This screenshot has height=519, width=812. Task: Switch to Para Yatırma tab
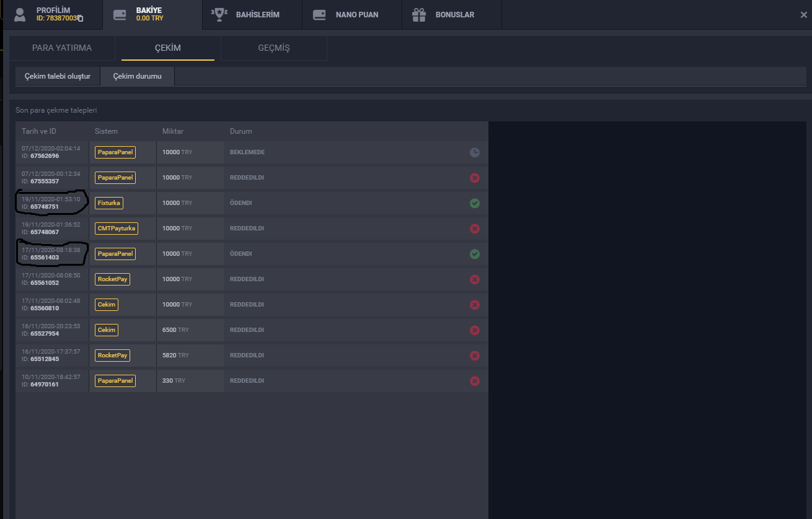pos(62,48)
